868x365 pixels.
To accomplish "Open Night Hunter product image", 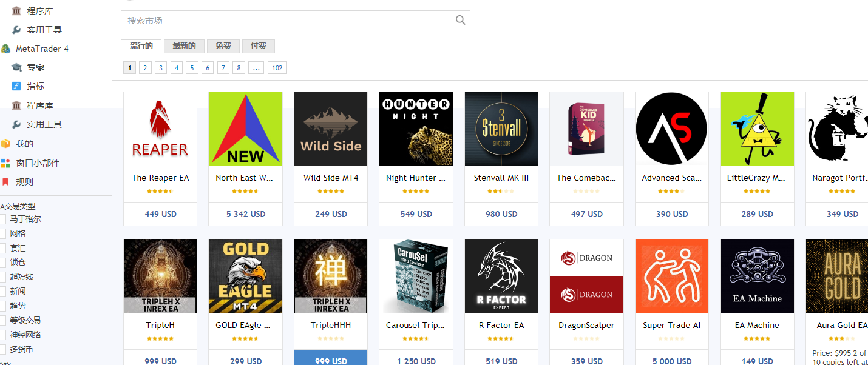I will click(x=416, y=129).
